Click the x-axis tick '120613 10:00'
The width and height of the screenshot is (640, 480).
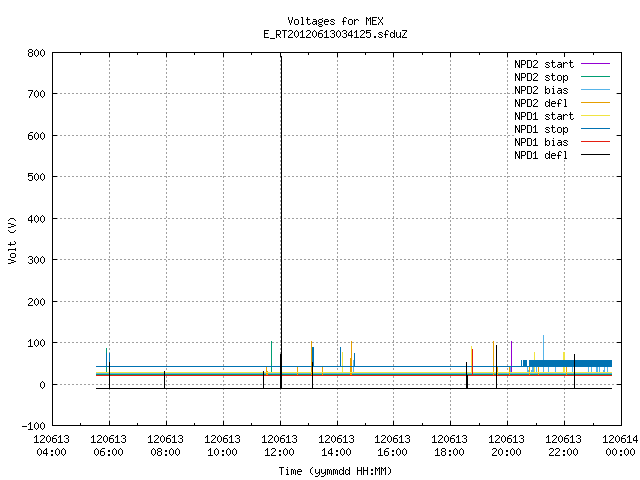click(222, 446)
